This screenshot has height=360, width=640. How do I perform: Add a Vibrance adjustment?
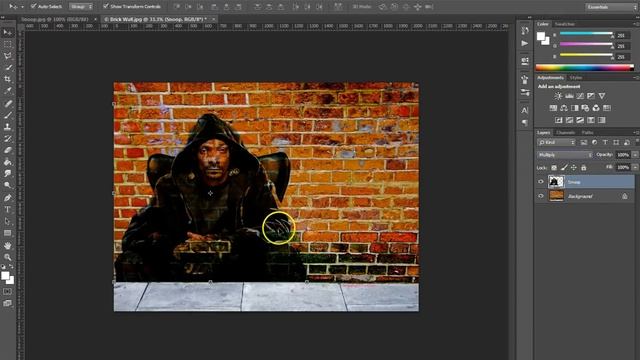602,96
